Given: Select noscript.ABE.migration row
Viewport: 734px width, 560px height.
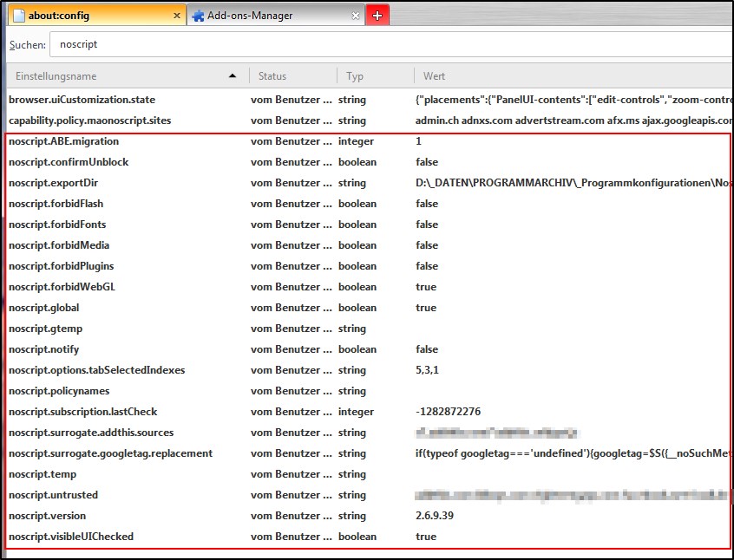Looking at the screenshot, I should pyautogui.click(x=370, y=141).
